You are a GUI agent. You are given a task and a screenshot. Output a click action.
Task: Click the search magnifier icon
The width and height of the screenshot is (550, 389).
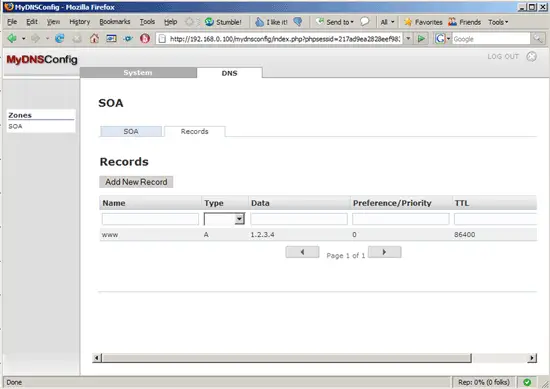[538, 39]
